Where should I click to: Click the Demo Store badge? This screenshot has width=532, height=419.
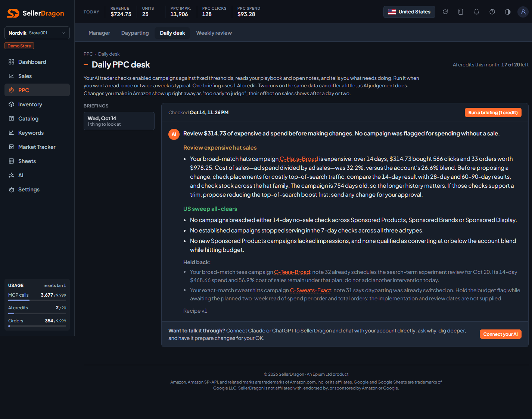[x=19, y=46]
